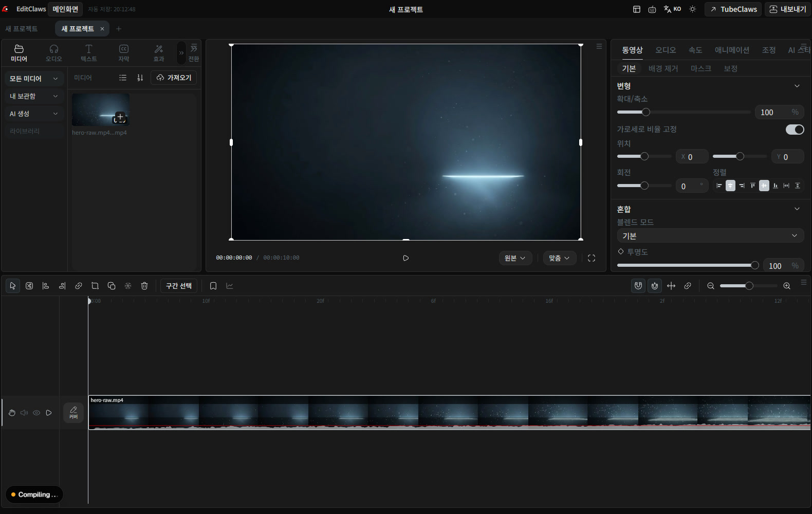Switch to the 오디오 tab in properties panel
The image size is (812, 514).
pyautogui.click(x=666, y=50)
